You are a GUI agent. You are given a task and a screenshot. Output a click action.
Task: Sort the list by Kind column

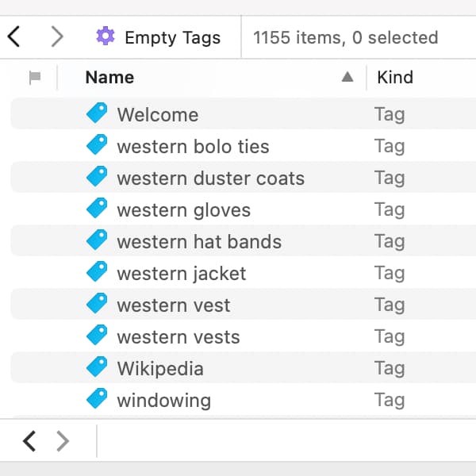tap(395, 78)
